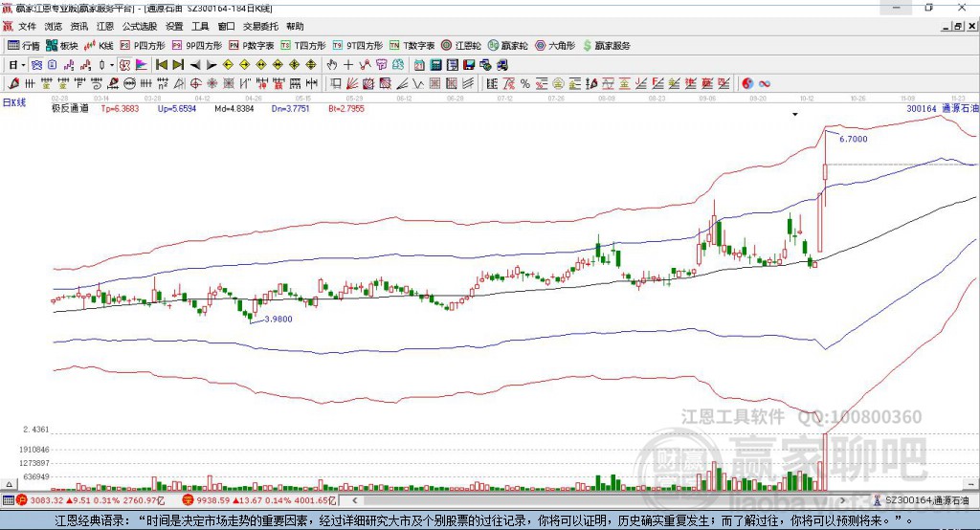The width and height of the screenshot is (980, 530).
Task: Open the T四方形 time square
Action: pyautogui.click(x=303, y=46)
